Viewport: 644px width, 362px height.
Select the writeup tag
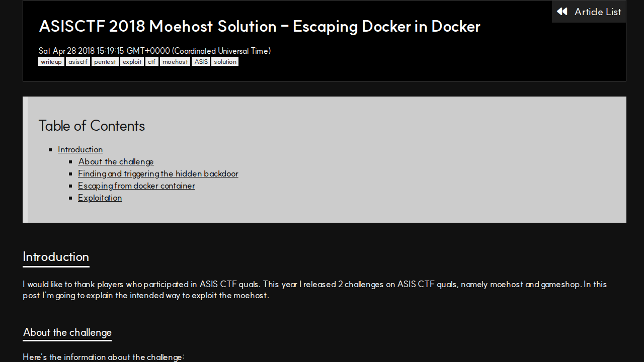click(51, 61)
